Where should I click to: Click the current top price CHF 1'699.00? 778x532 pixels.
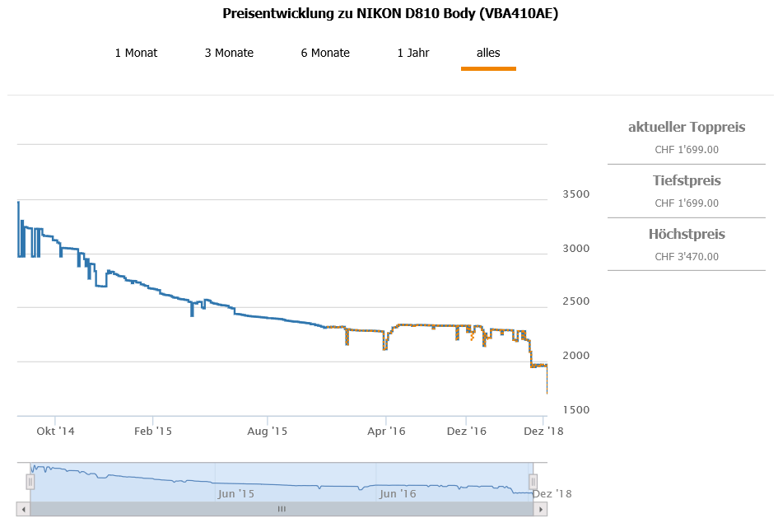click(687, 149)
